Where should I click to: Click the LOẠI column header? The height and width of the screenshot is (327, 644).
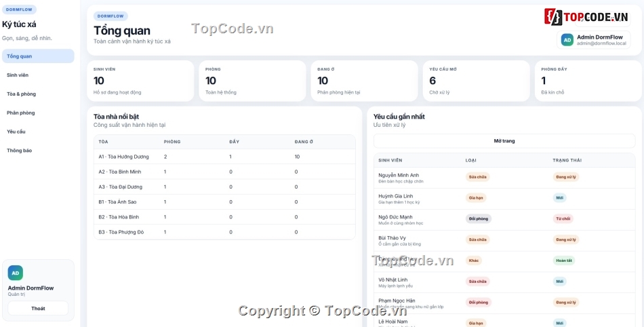pos(470,160)
